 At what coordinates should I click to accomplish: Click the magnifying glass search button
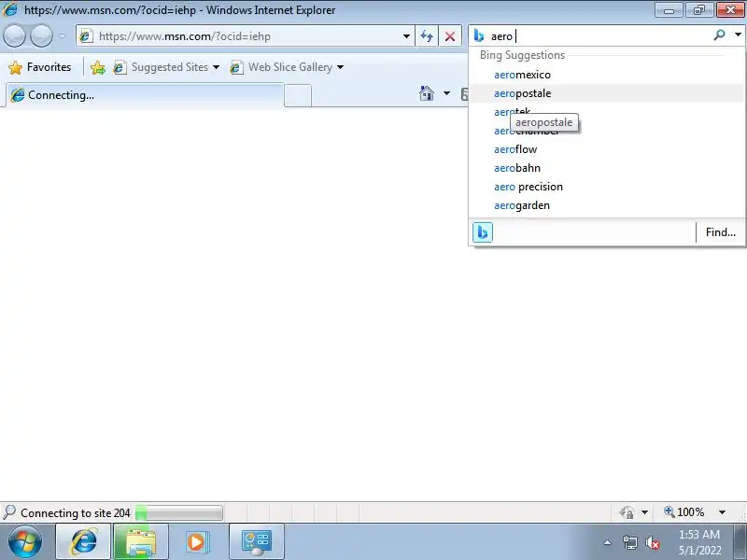(719, 35)
